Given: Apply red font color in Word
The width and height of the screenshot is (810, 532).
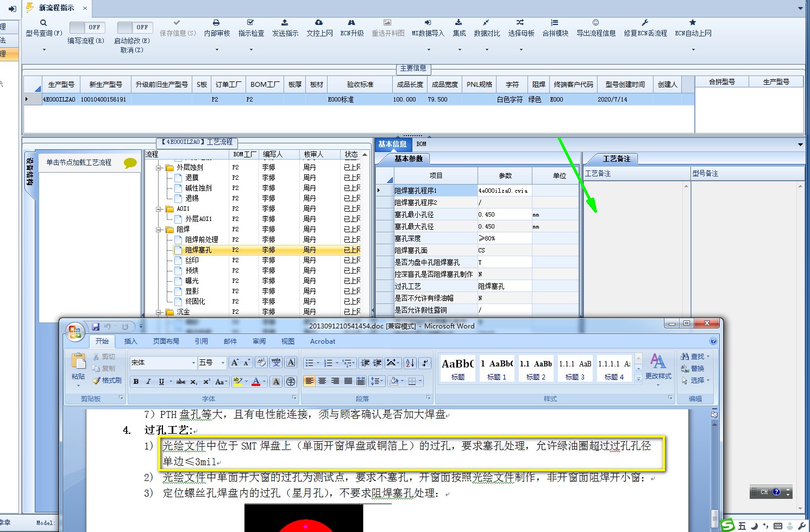Looking at the screenshot, I should (x=256, y=382).
